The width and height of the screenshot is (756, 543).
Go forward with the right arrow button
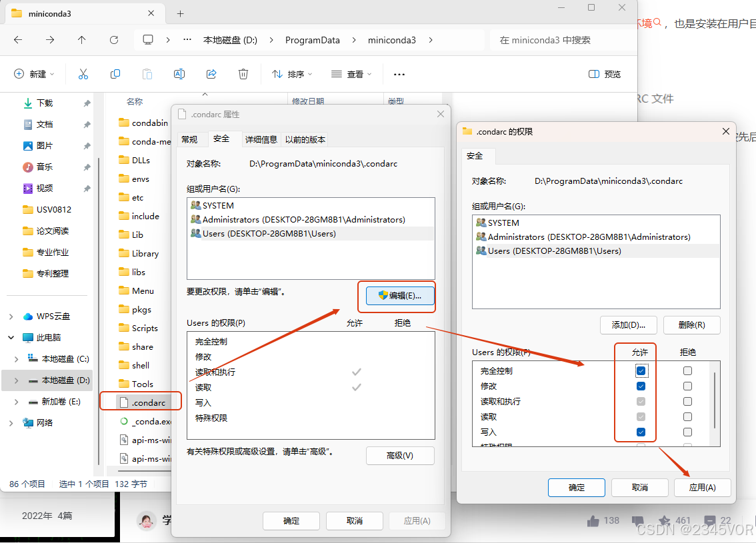tap(50, 40)
